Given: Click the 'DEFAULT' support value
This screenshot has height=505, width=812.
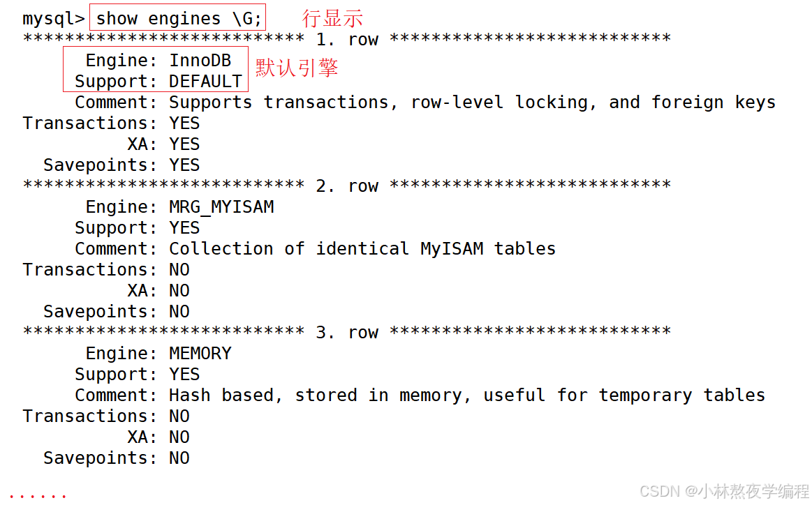Looking at the screenshot, I should 205,81.
